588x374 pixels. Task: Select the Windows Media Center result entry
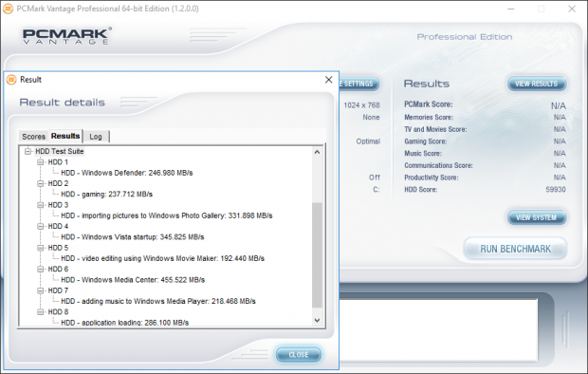[133, 280]
